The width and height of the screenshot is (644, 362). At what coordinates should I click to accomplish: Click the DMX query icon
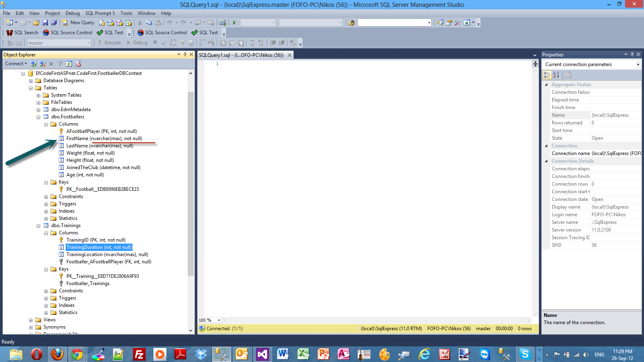120,23
